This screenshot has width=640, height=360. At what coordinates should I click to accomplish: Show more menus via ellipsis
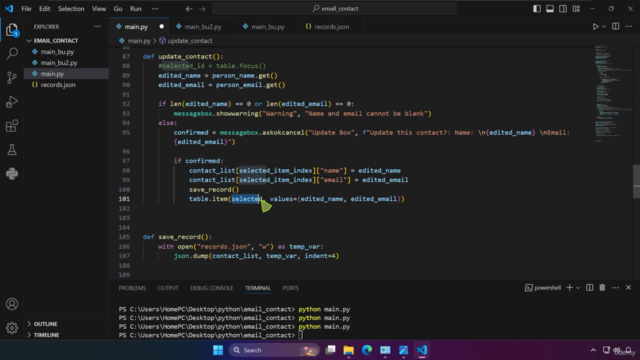[x=155, y=9]
